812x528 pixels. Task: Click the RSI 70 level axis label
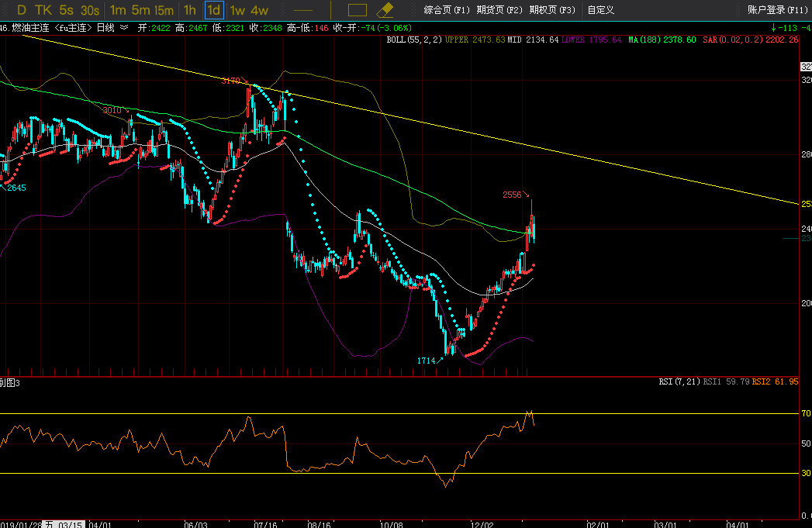coord(806,413)
